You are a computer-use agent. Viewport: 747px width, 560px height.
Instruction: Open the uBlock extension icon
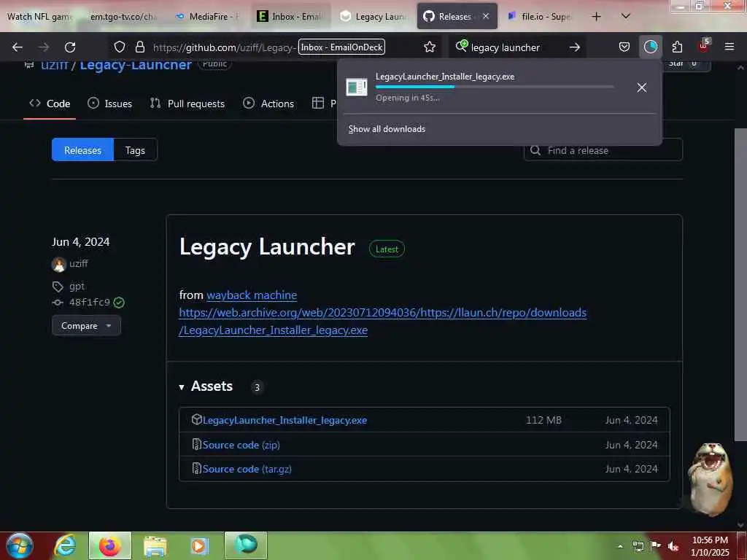pyautogui.click(x=704, y=46)
